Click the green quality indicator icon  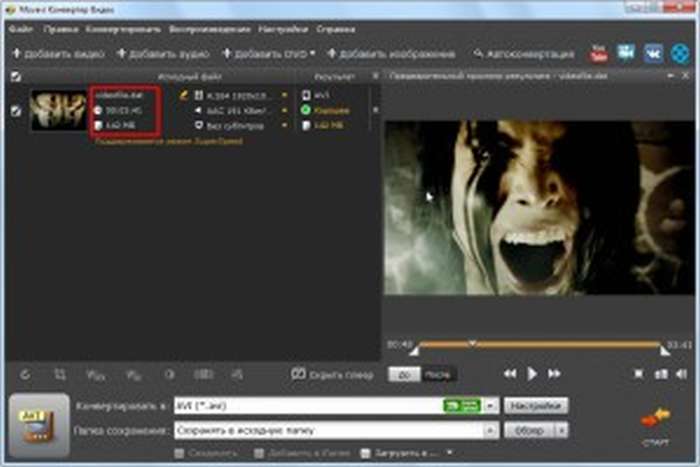pos(306,110)
